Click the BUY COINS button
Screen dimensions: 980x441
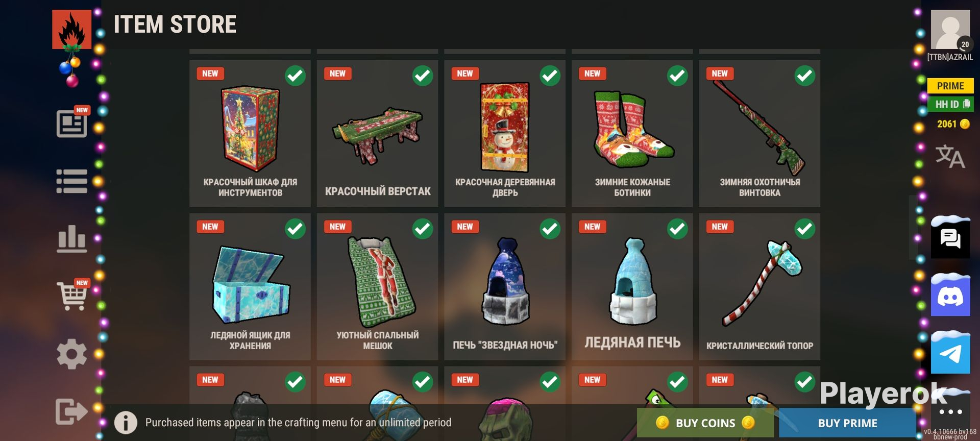[x=705, y=423]
